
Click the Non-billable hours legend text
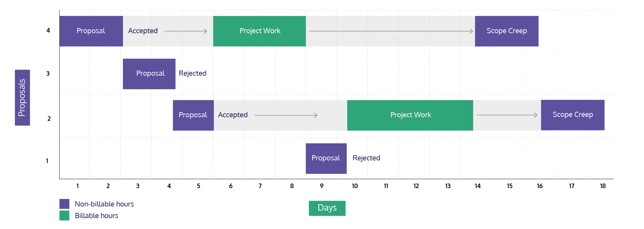point(104,204)
